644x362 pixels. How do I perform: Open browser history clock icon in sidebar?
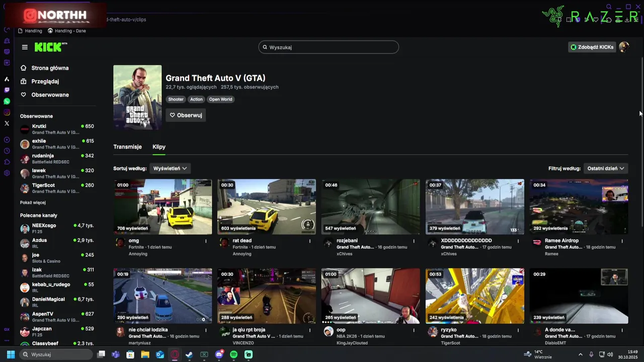pos(7,151)
